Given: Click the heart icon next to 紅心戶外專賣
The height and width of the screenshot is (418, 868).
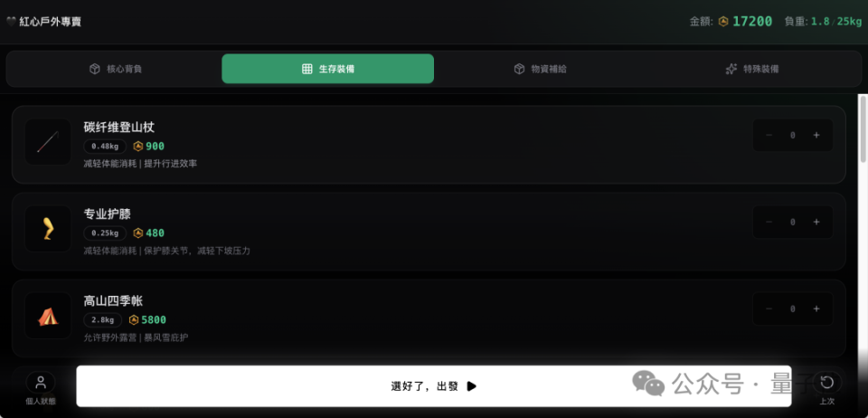Looking at the screenshot, I should click(x=11, y=22).
